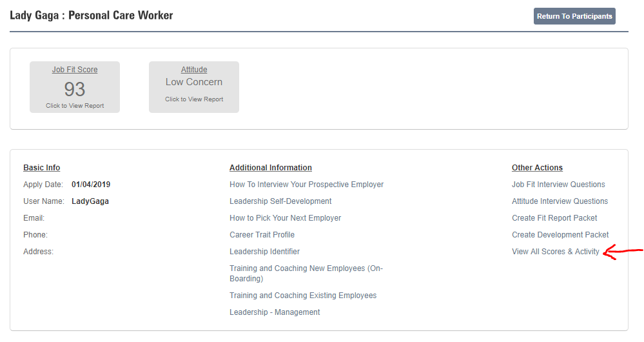Click the LadyGaga user name text

(x=90, y=201)
